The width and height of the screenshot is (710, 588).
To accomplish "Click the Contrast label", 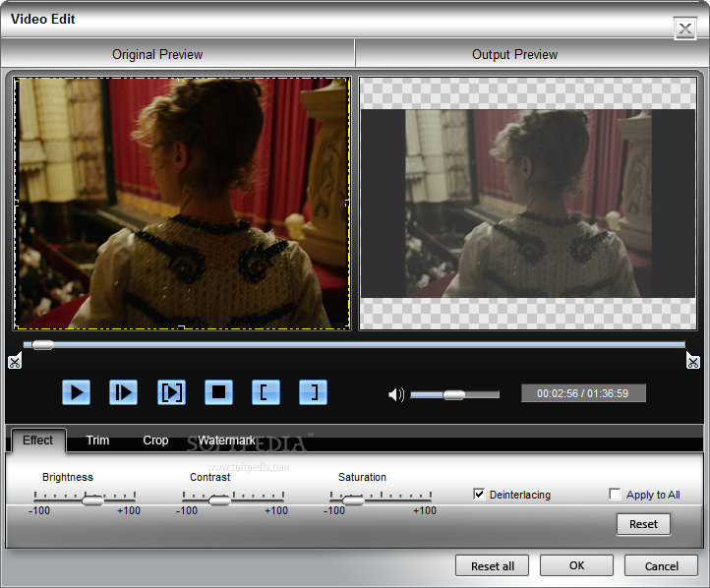I will point(210,477).
